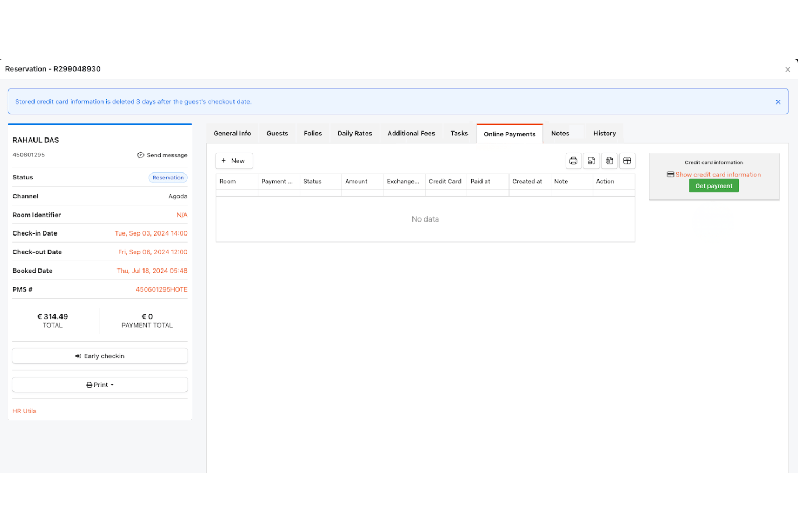Screen dimensions: 798x532
Task: Export payments to Excel document icon
Action: (x=609, y=161)
